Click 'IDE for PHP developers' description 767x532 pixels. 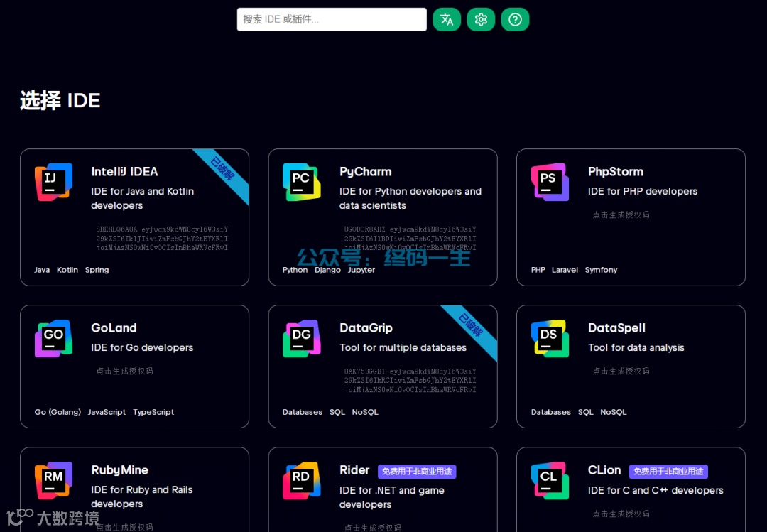pyautogui.click(x=643, y=191)
